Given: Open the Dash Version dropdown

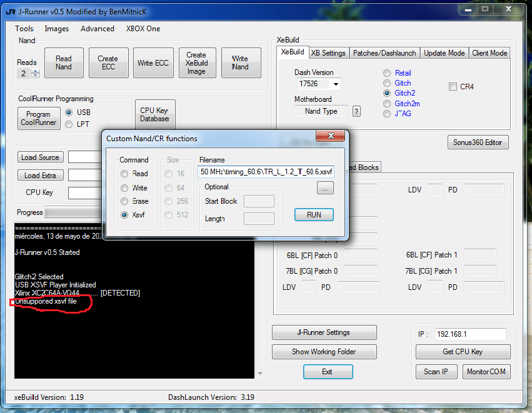Looking at the screenshot, I should pos(336,84).
